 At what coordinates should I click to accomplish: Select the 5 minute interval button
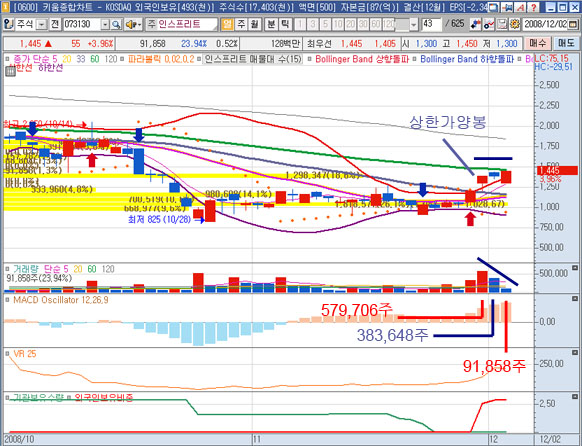326,24
